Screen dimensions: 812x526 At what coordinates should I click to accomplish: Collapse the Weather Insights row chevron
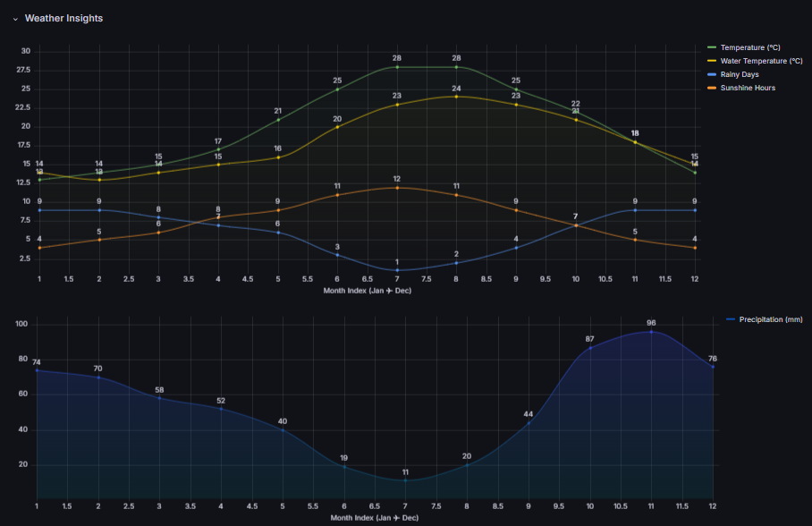click(x=15, y=19)
